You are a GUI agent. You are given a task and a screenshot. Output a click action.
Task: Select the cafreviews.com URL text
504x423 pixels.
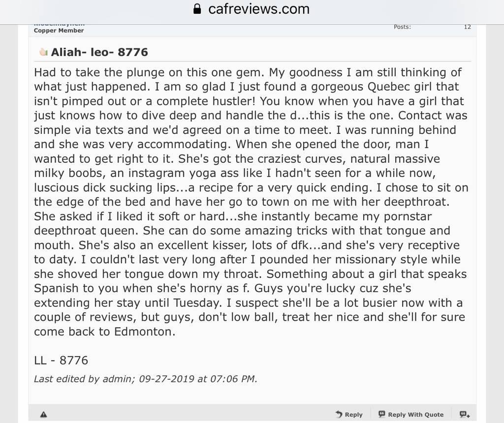[x=259, y=9]
